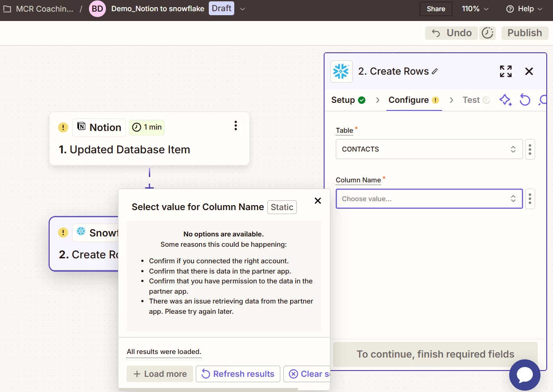
Task: Open the chat support bubble
Action: [525, 375]
